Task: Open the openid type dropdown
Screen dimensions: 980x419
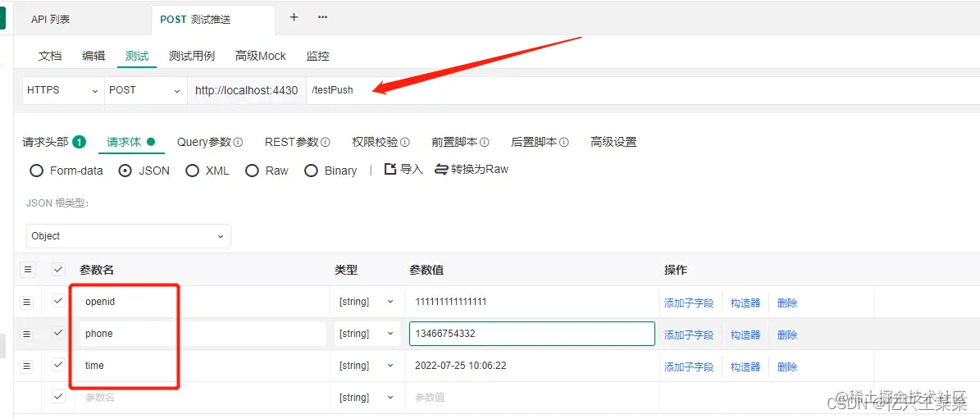Action: 367,302
